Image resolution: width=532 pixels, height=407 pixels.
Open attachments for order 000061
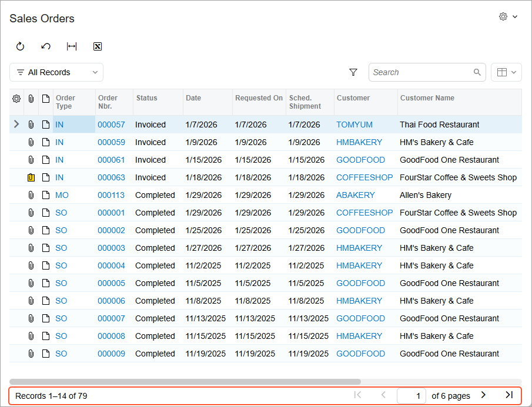click(31, 160)
